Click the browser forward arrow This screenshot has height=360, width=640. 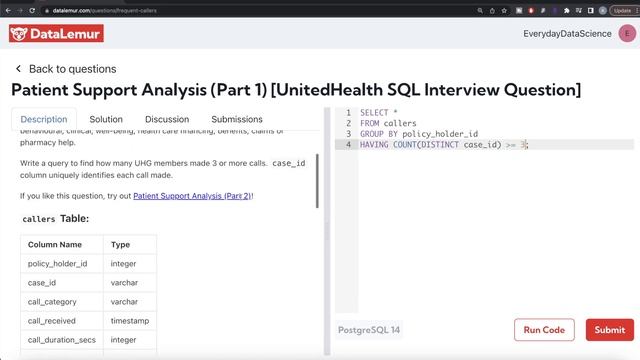pos(20,11)
